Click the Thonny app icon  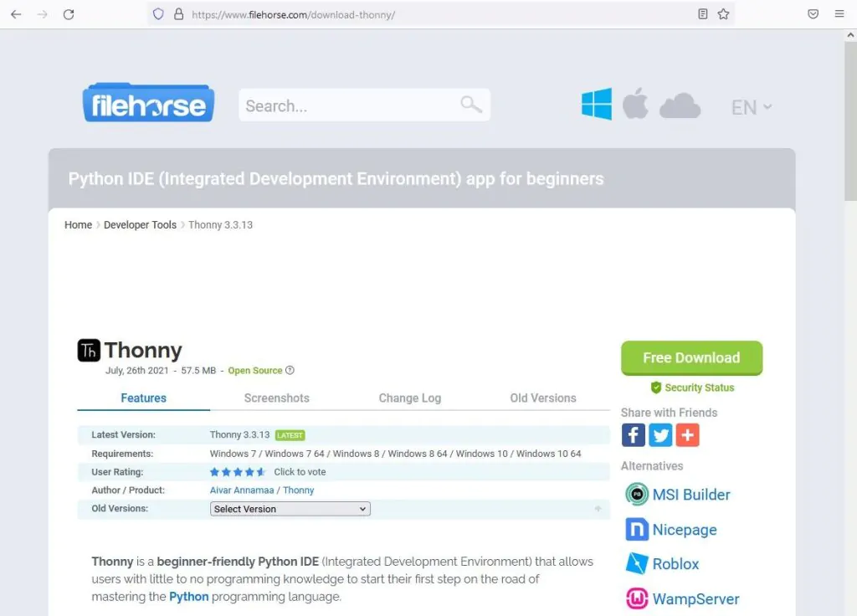[89, 351]
